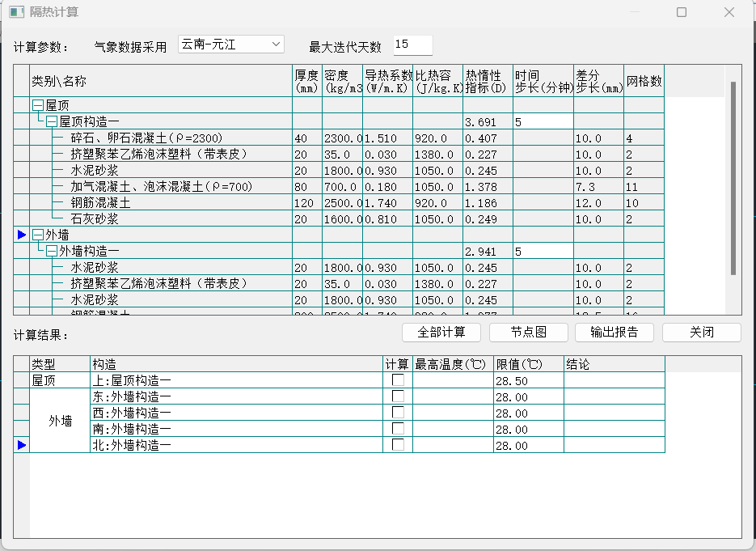Screen dimensions: 756x551
Task: Enable 计算 checkbox for 东:外墙构造一
Action: click(x=398, y=396)
